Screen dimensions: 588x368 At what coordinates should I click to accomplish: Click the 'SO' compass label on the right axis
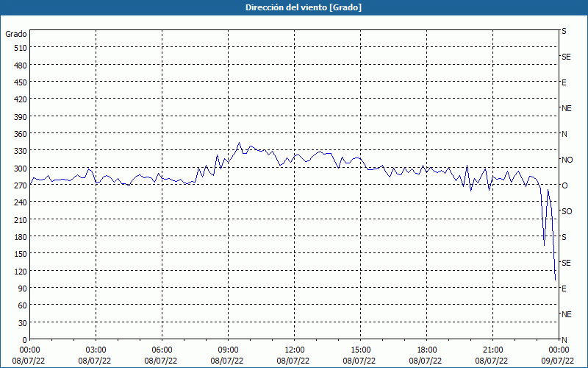[x=567, y=211]
